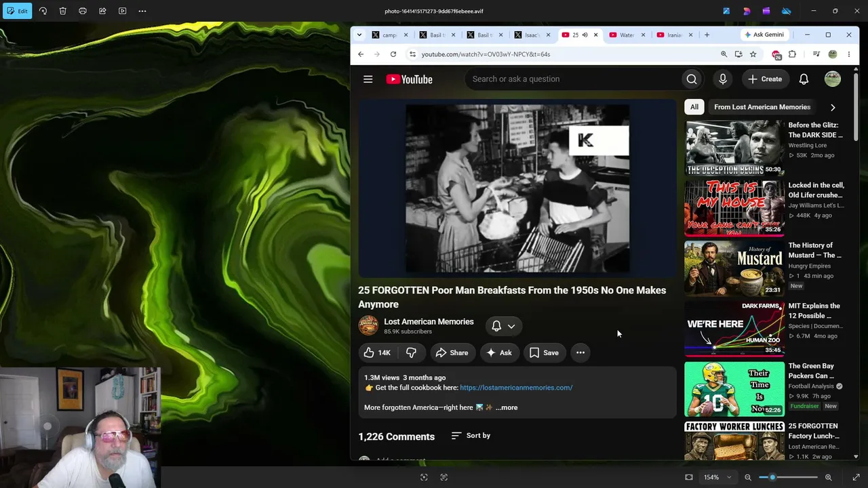The width and height of the screenshot is (868, 488).
Task: Open 'MIT Explains the 12 Possible' video title
Action: [x=814, y=310]
